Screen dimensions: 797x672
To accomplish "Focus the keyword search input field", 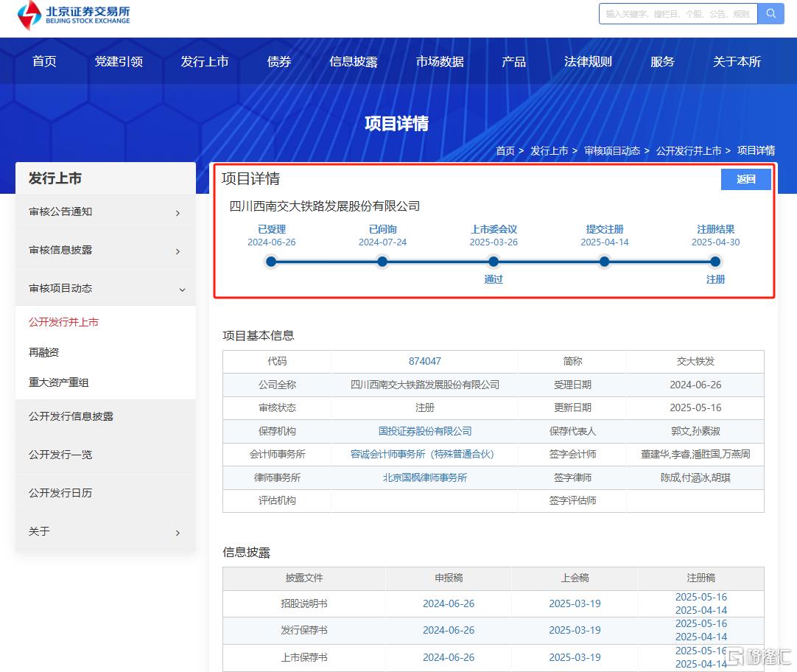I will [x=678, y=14].
